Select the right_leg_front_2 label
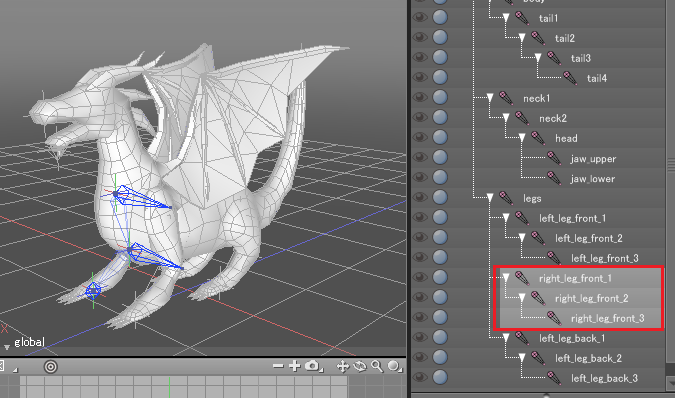The width and height of the screenshot is (678, 398). click(x=592, y=298)
